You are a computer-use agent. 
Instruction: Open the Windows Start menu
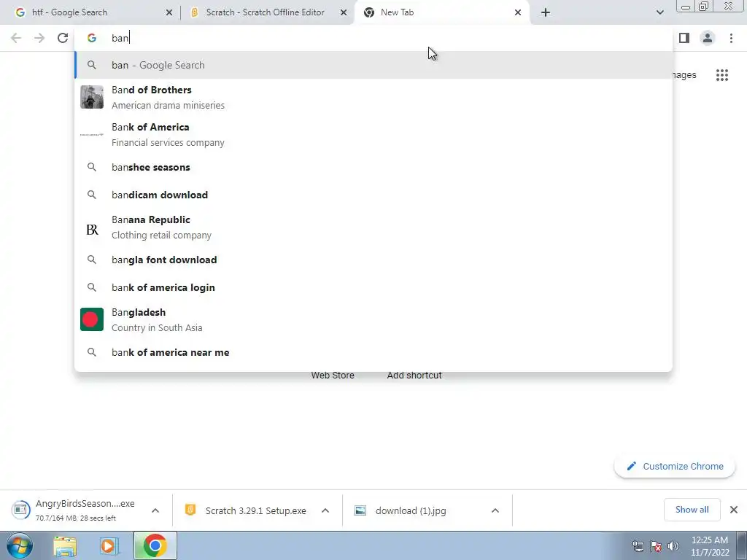pyautogui.click(x=20, y=545)
